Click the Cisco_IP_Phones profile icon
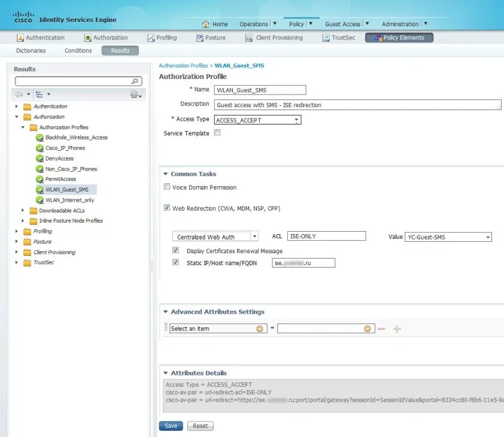The height and width of the screenshot is (437, 504). [40, 148]
